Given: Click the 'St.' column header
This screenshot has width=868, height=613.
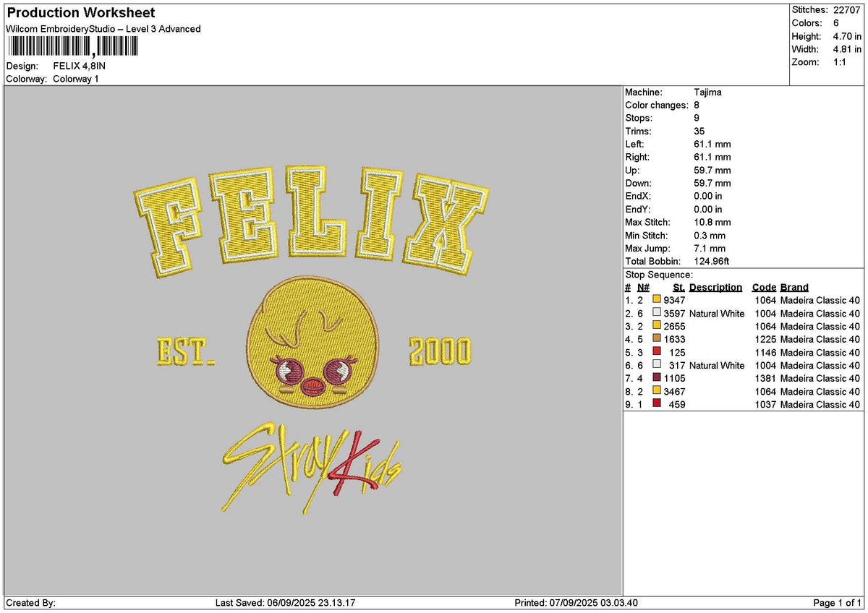Looking at the screenshot, I should (x=678, y=287).
